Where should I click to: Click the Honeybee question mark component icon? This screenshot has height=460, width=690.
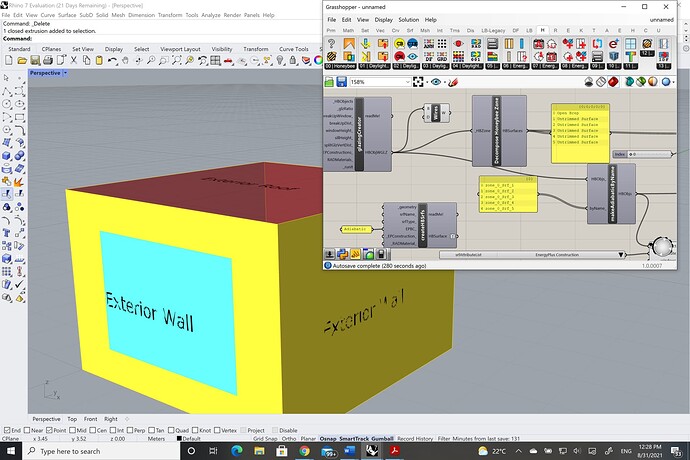coord(332,43)
